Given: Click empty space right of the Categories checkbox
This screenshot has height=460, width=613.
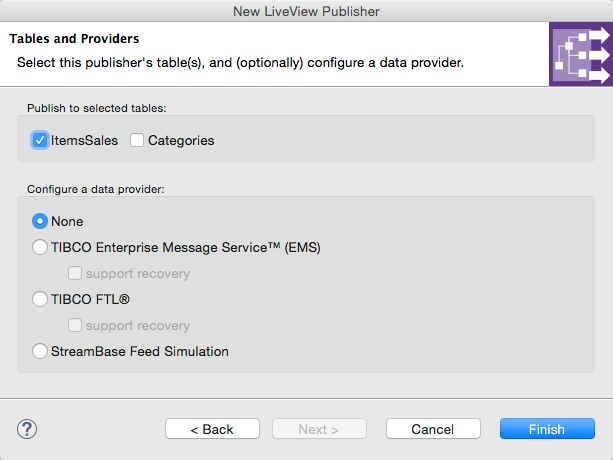Looking at the screenshot, I should [400, 141].
